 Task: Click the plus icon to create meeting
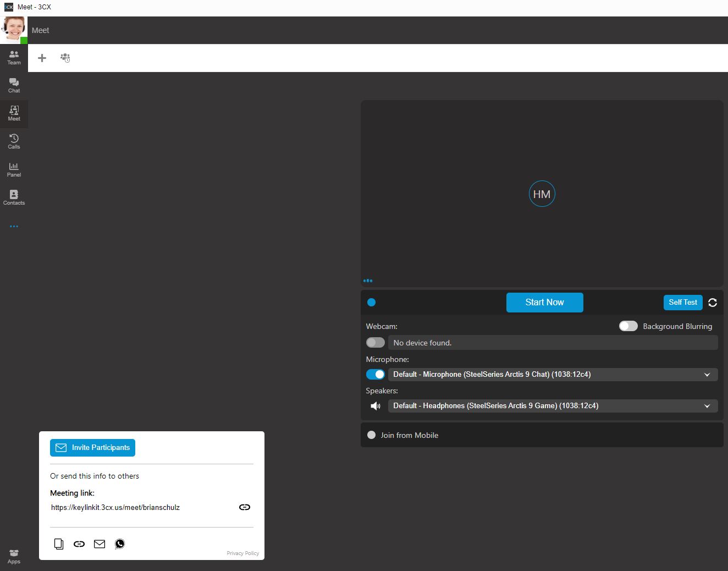(x=42, y=58)
